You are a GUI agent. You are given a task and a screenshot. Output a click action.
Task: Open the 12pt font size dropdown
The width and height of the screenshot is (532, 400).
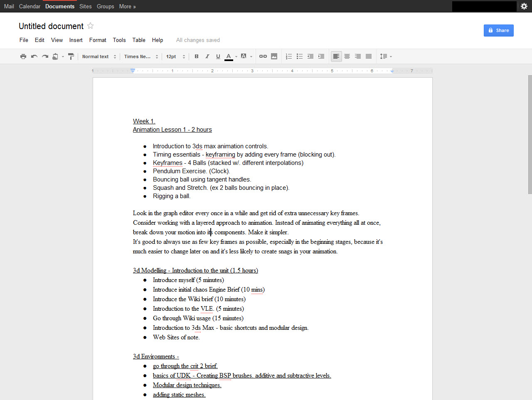(x=175, y=56)
